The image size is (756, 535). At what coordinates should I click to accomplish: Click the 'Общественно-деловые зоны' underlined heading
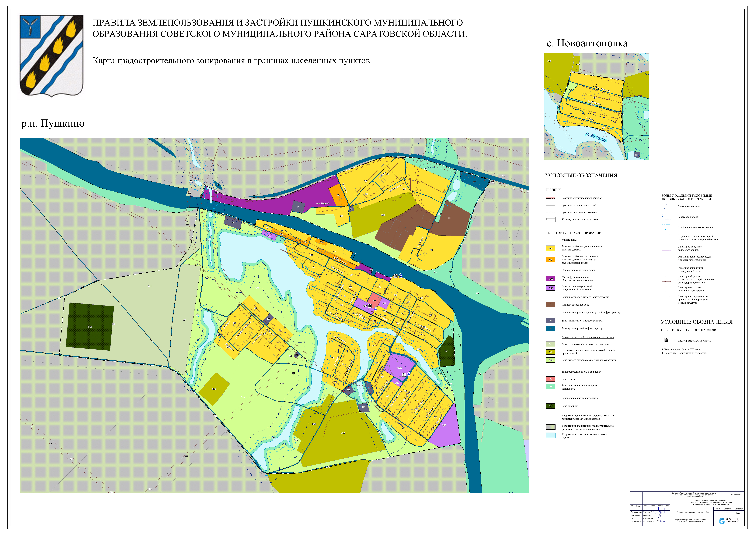pyautogui.click(x=578, y=270)
